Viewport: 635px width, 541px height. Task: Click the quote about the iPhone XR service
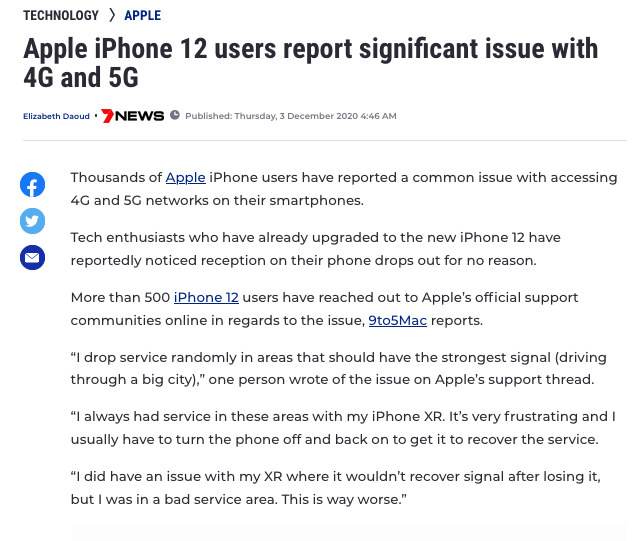pyautogui.click(x=343, y=428)
